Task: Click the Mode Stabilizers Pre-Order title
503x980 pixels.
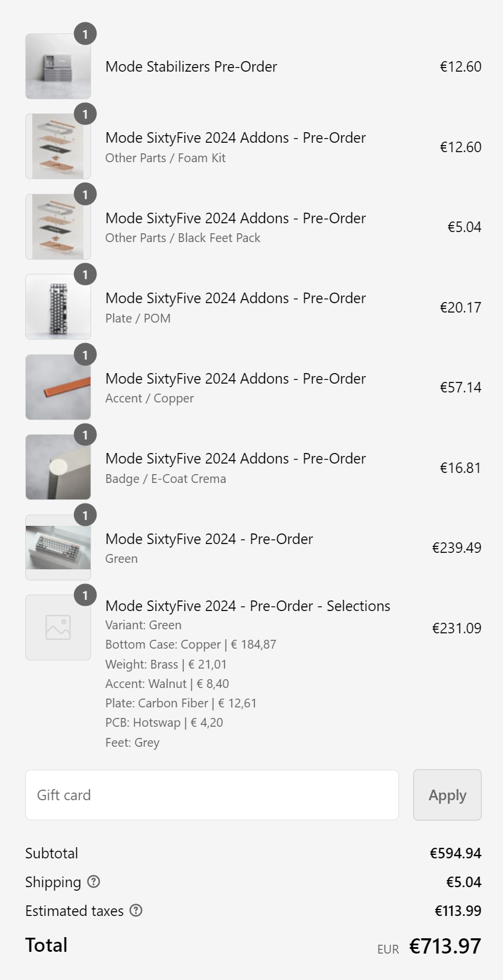Action: tap(191, 66)
